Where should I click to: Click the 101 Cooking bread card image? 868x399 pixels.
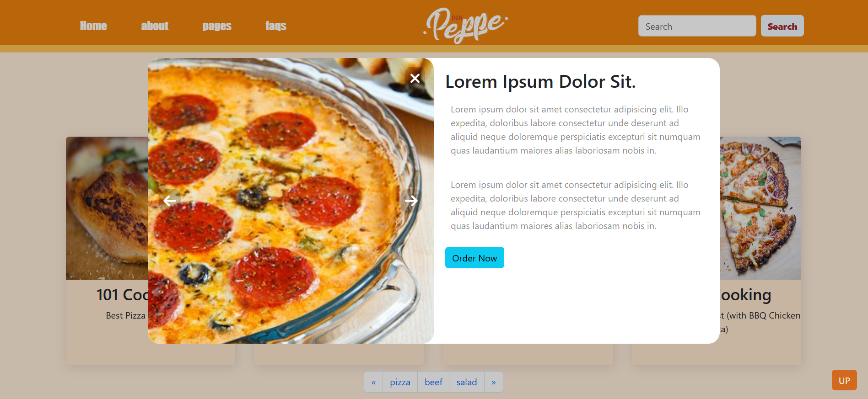coord(107,208)
